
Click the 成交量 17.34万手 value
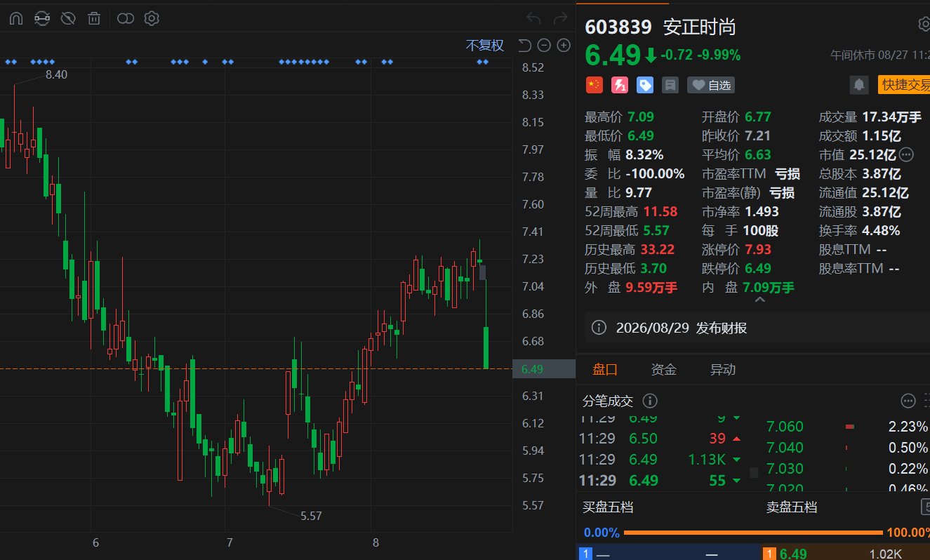[891, 116]
